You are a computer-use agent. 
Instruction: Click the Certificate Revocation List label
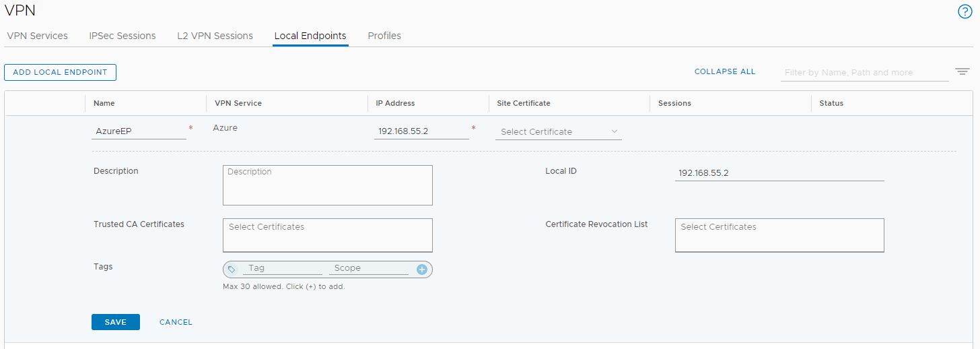(596, 224)
